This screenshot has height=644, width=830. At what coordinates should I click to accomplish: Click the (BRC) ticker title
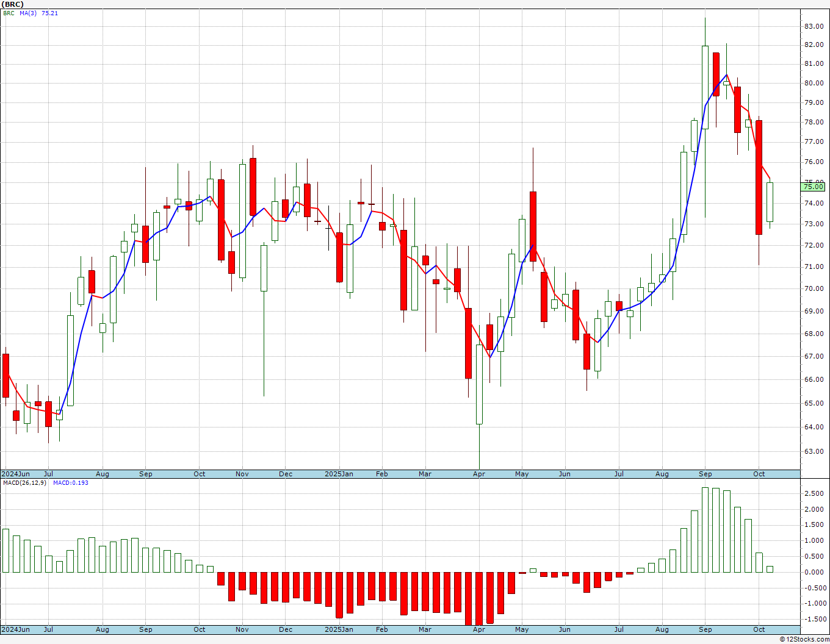[13, 4]
